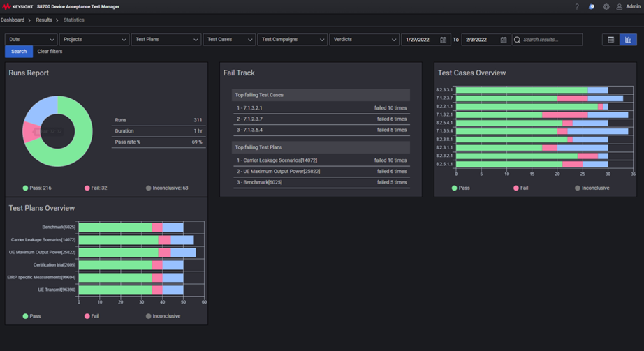Click Clear filters link
Image resolution: width=644 pixels, height=351 pixels.
tap(50, 52)
